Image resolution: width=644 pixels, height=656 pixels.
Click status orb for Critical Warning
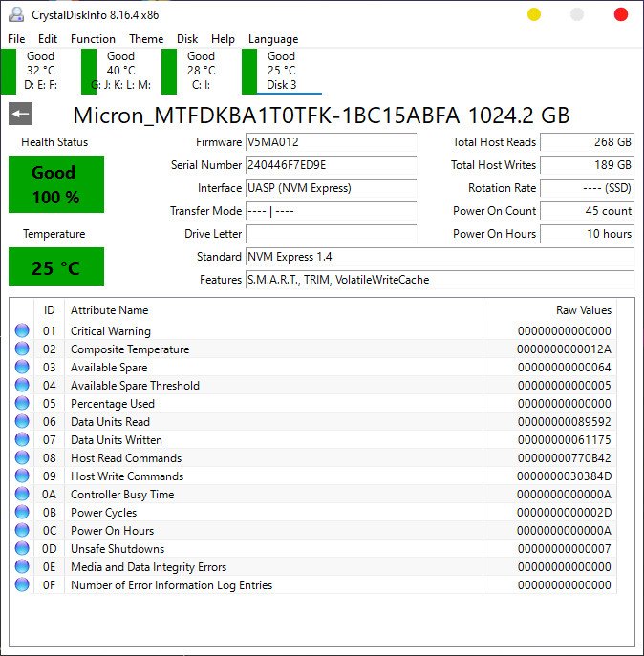pyautogui.click(x=22, y=330)
